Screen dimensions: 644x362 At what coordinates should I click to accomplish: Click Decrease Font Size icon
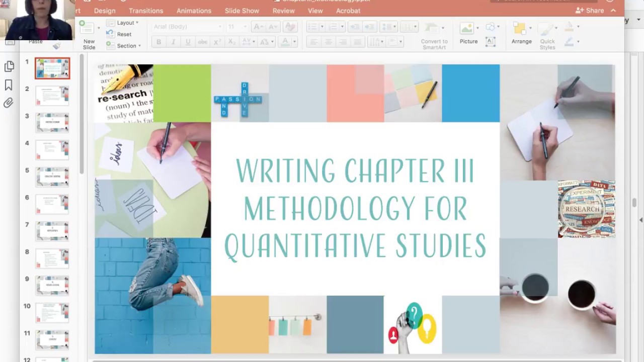coord(272,27)
